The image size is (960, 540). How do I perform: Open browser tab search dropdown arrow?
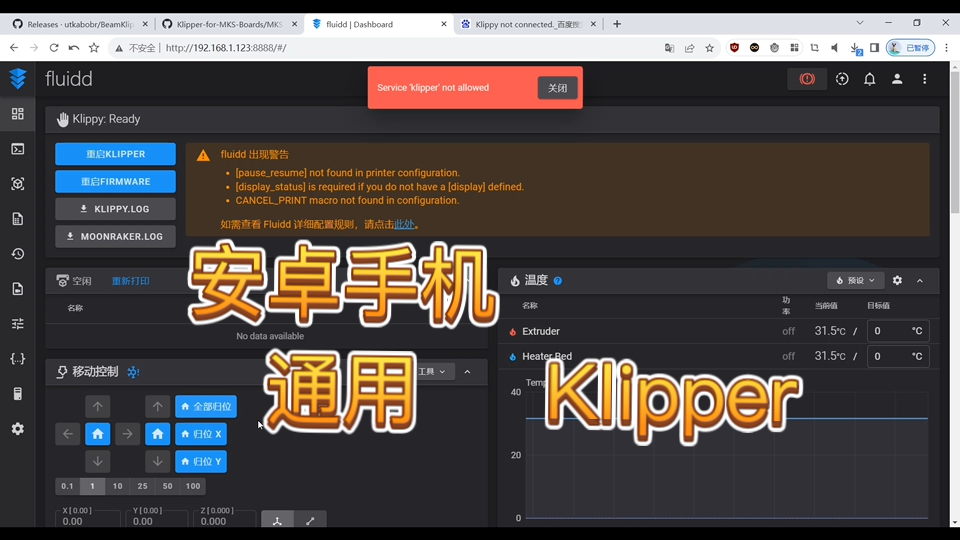860,23
